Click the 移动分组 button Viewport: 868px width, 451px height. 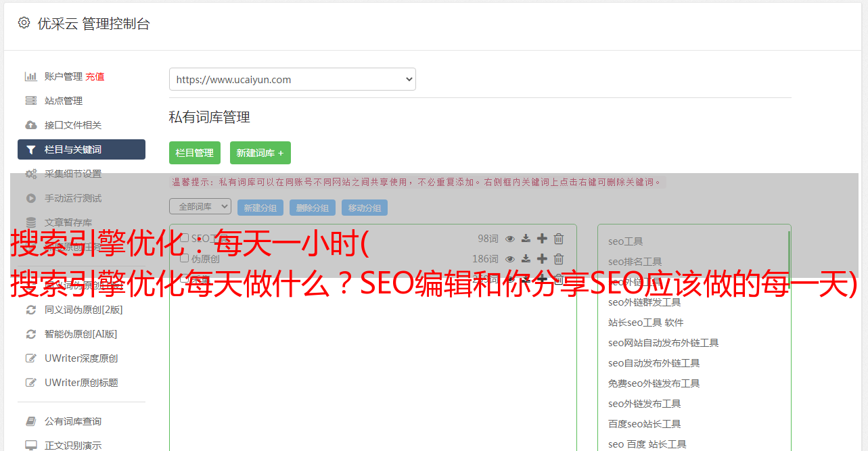(x=365, y=208)
